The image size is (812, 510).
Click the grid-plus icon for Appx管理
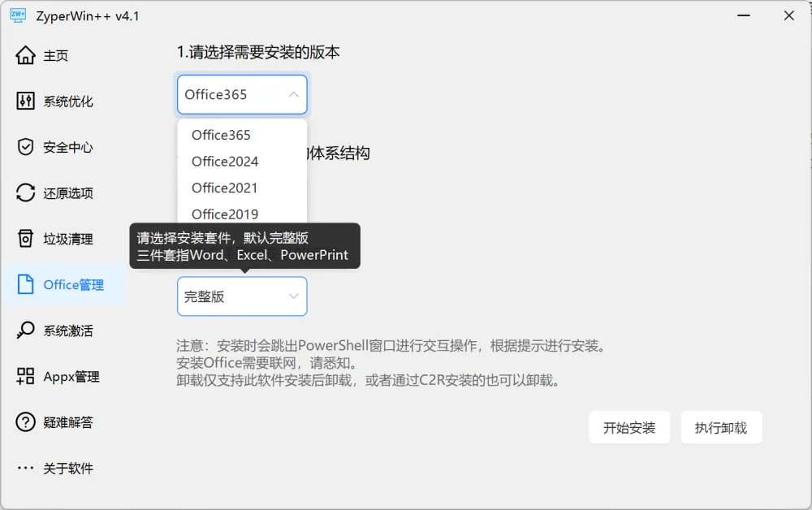[25, 377]
